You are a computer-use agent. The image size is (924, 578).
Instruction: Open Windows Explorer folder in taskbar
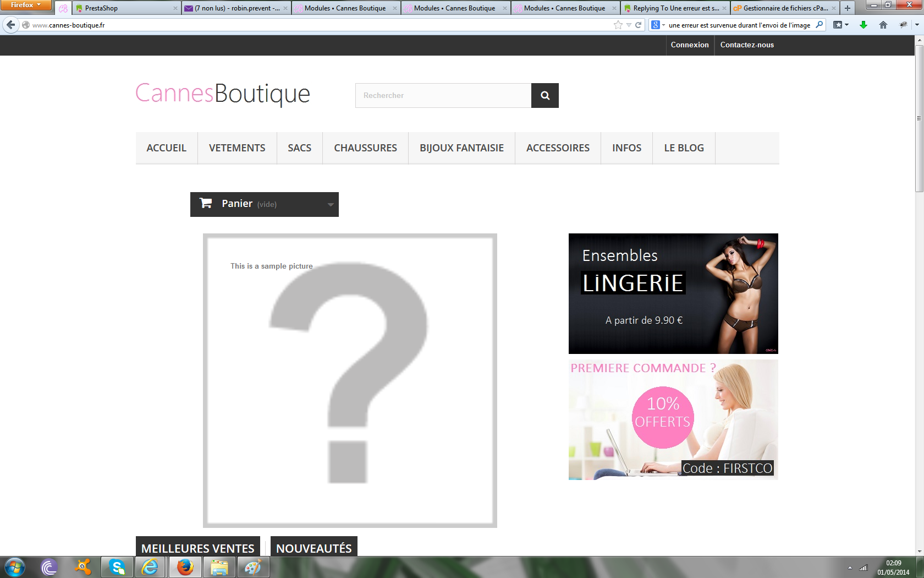(219, 567)
